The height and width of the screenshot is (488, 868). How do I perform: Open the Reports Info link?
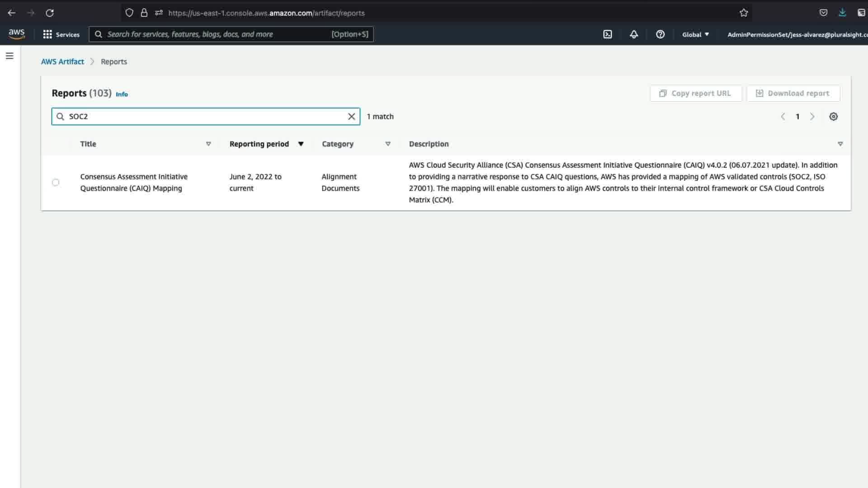[122, 94]
